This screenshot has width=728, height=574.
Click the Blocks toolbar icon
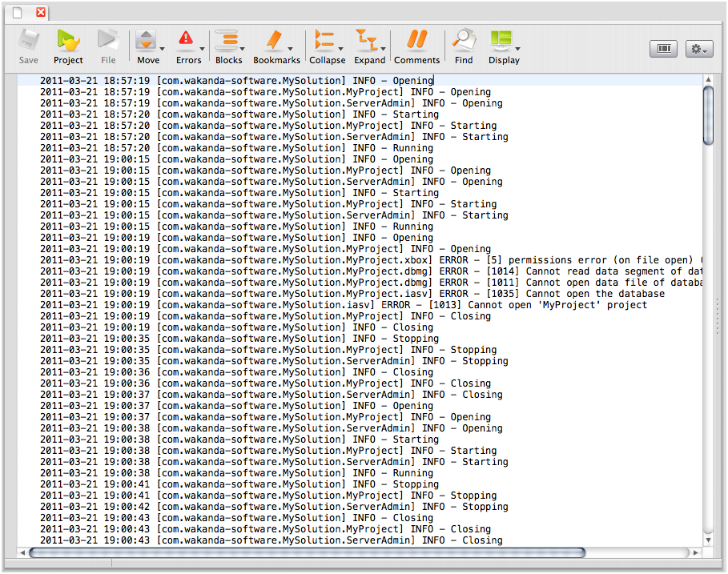click(x=227, y=40)
